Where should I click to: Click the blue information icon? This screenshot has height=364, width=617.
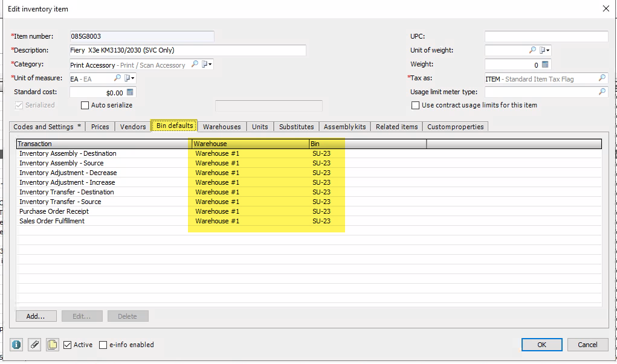(x=16, y=345)
